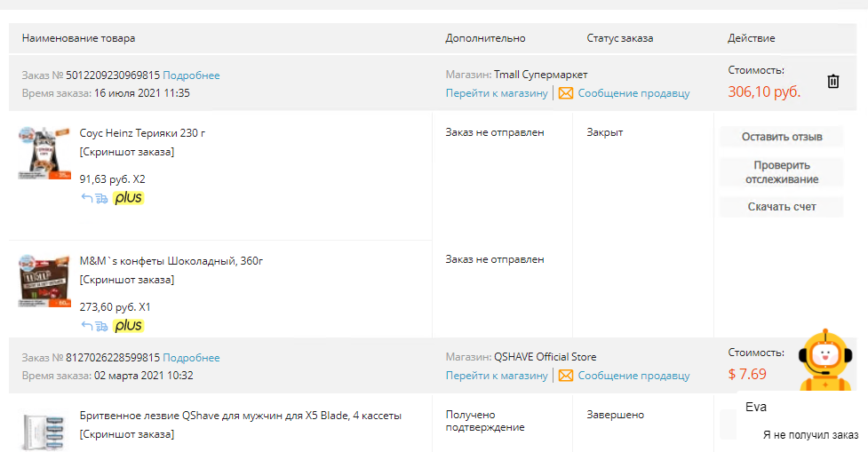Open Соус Heinz Терияки product thumbnail
The height and width of the screenshot is (452, 868).
[44, 153]
